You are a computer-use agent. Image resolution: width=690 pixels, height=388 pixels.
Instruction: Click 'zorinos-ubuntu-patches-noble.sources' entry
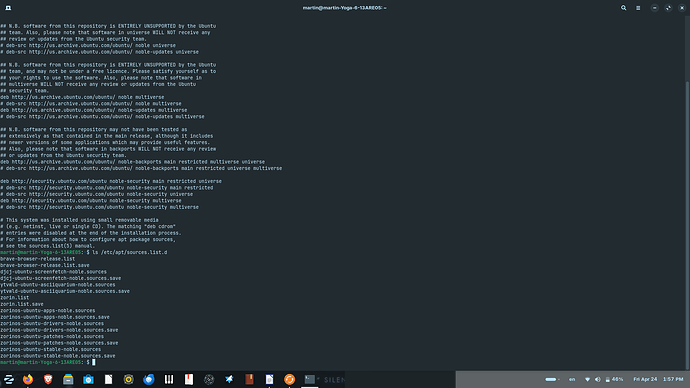pyautogui.click(x=52, y=336)
